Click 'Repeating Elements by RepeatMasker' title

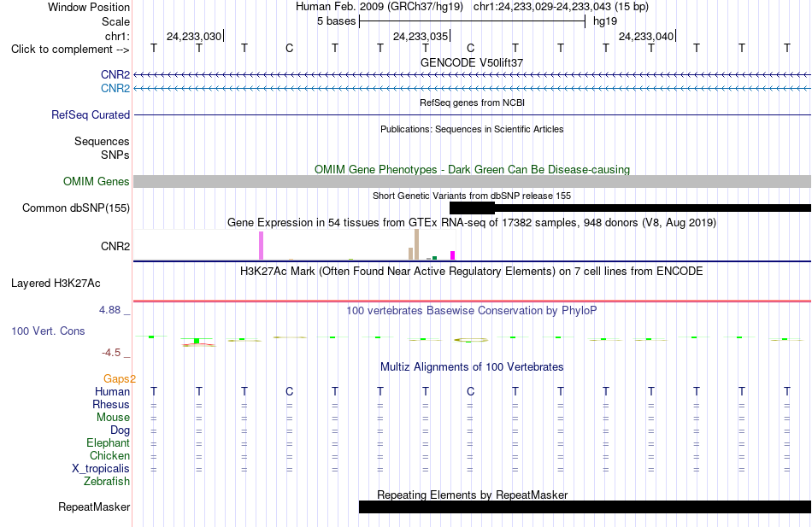472,495
